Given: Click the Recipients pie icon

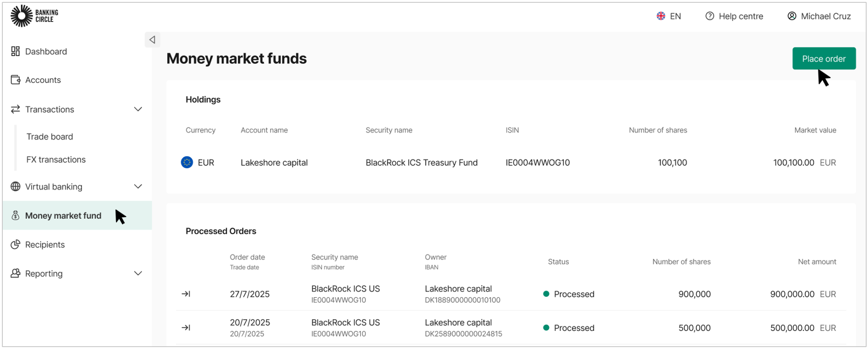Looking at the screenshot, I should coord(15,245).
